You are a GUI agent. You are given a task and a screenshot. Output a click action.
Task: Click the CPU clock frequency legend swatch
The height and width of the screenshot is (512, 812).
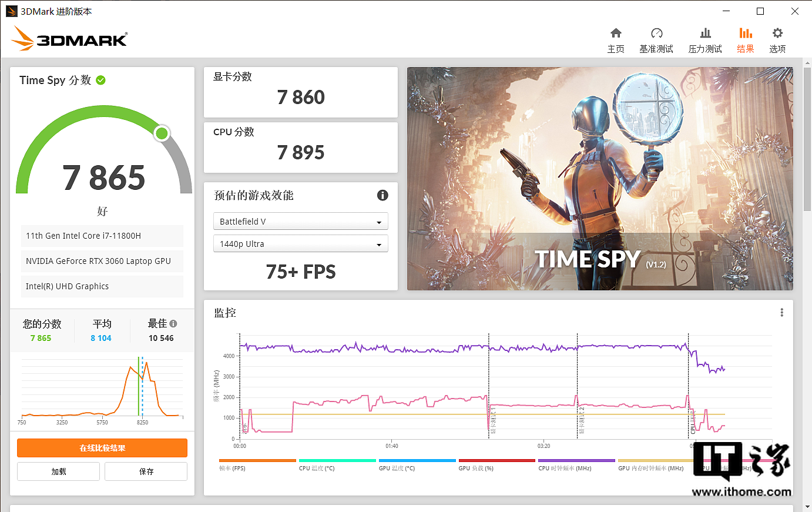coord(576,460)
